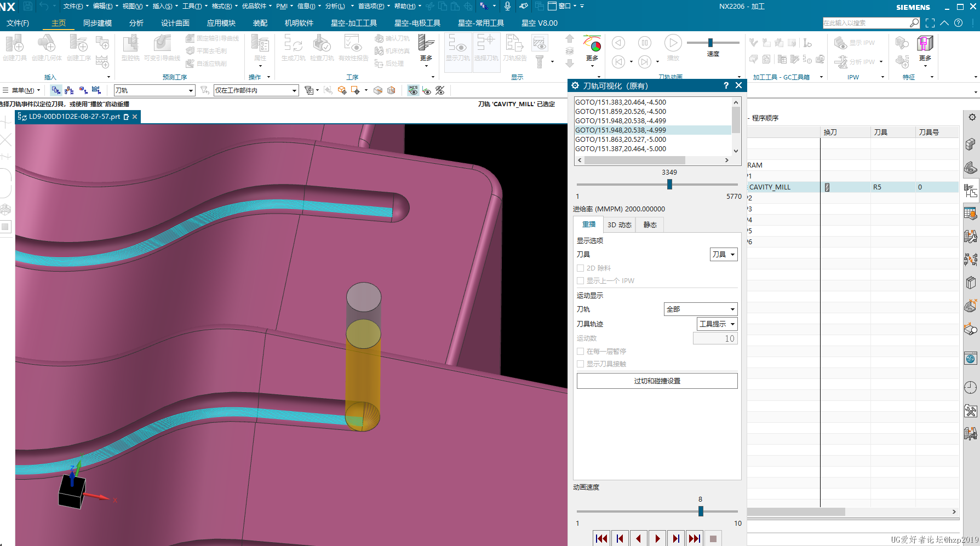Click the search magnifier icon
This screenshot has width=980, height=546.
pyautogui.click(x=914, y=23)
